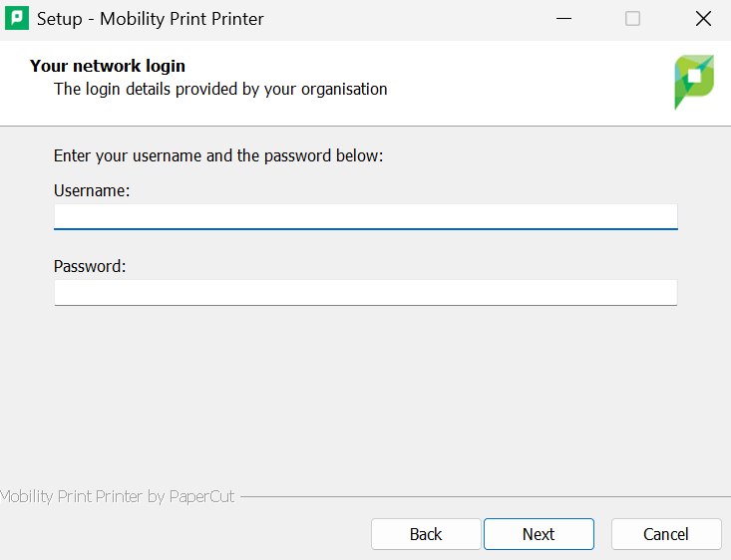The height and width of the screenshot is (560, 731).
Task: Click the PaperCut icon in the title bar
Action: (x=17, y=19)
